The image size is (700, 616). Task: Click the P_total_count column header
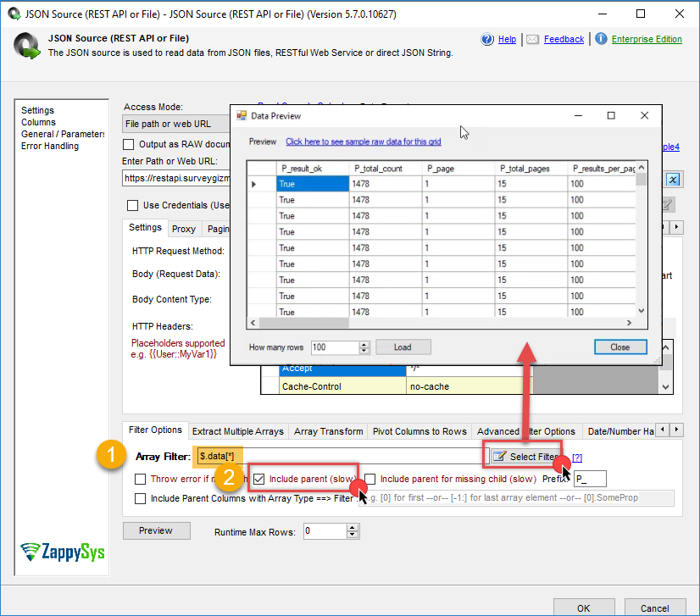pyautogui.click(x=386, y=169)
